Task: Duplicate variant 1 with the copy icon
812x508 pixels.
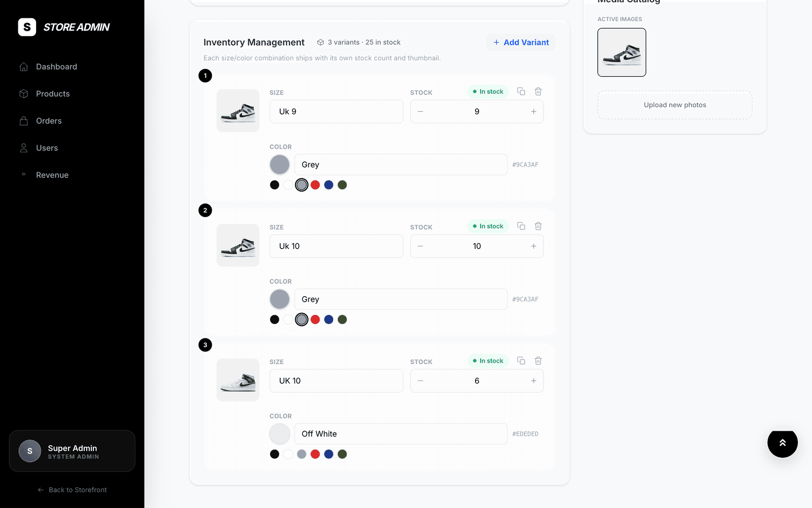Action: coord(521,91)
